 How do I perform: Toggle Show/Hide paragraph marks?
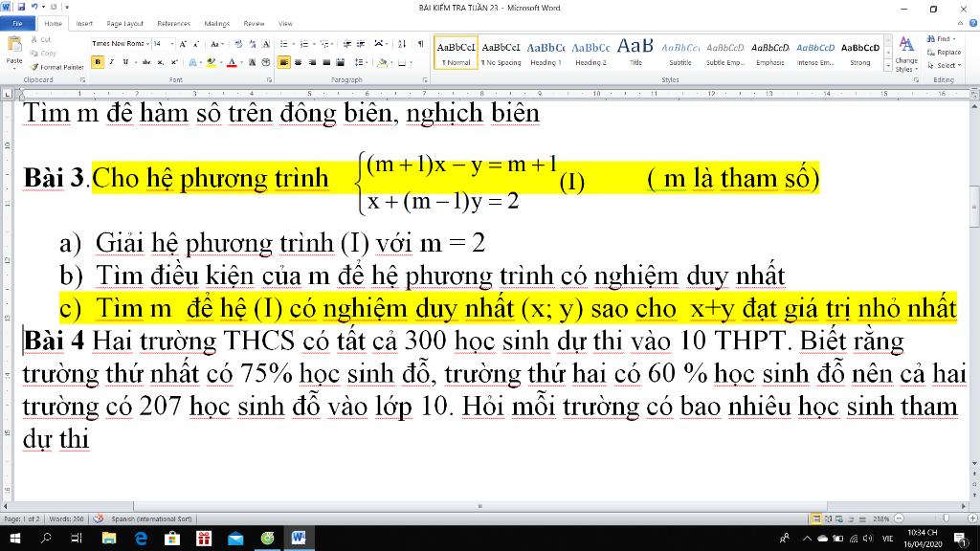(421, 44)
